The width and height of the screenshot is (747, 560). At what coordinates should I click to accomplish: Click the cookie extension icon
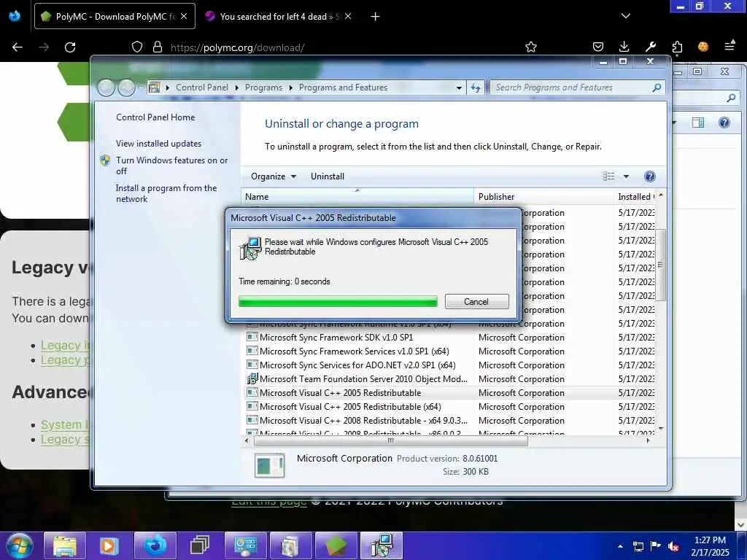[703, 47]
